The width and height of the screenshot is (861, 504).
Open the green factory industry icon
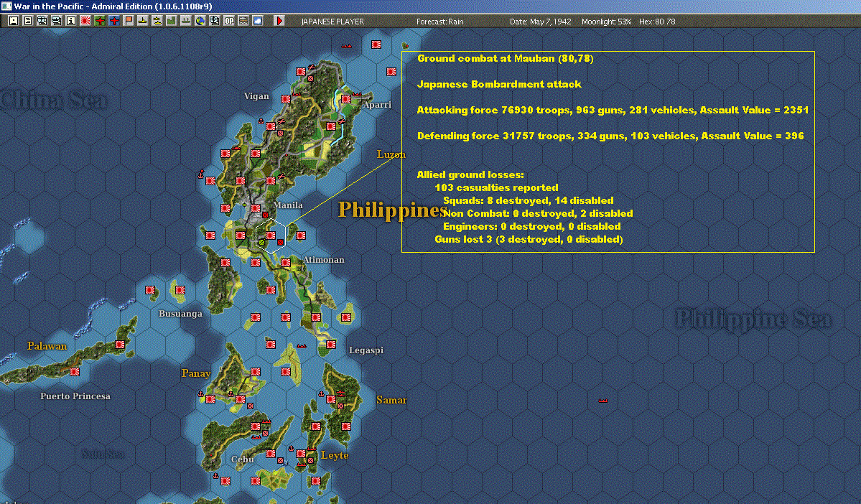pyautogui.click(x=172, y=21)
